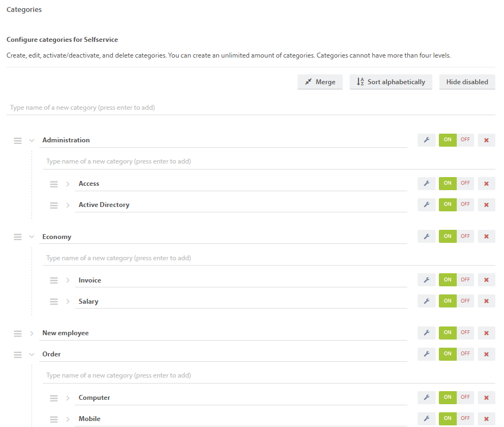
Task: Grab the drag handle next to Computer
Action: pyautogui.click(x=54, y=398)
